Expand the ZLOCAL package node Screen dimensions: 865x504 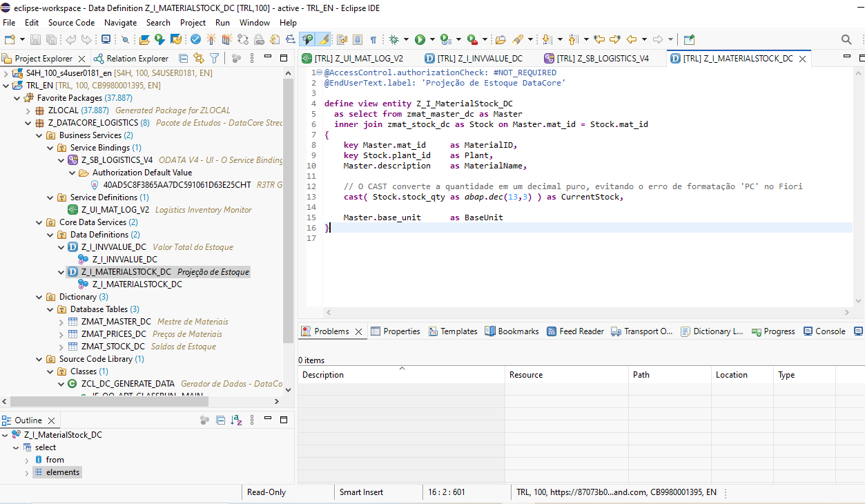point(28,110)
